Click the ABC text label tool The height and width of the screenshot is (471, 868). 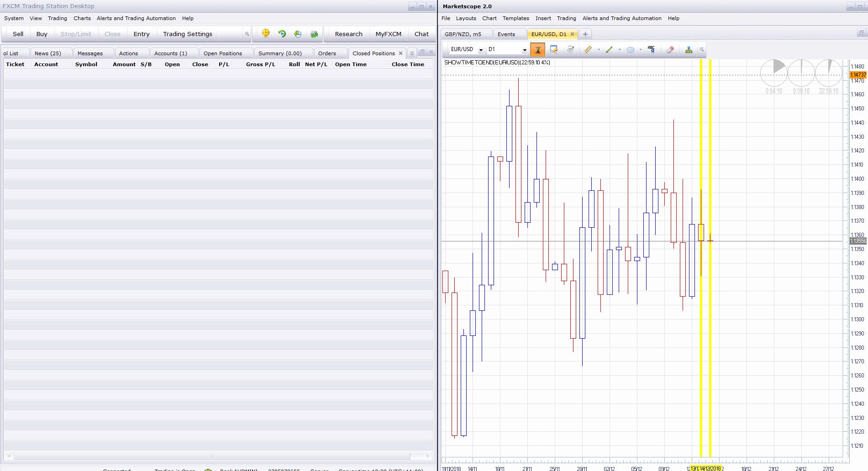[651, 49]
